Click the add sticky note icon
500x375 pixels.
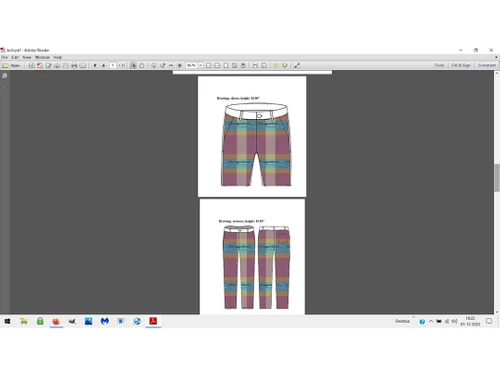click(x=276, y=65)
